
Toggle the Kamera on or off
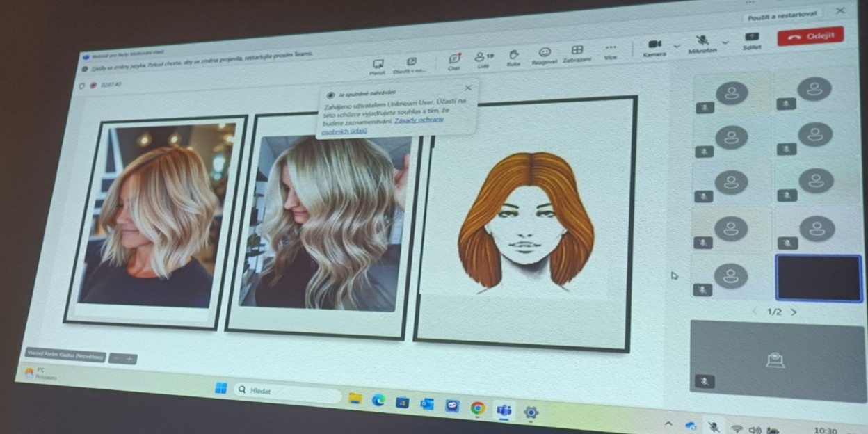[654, 45]
